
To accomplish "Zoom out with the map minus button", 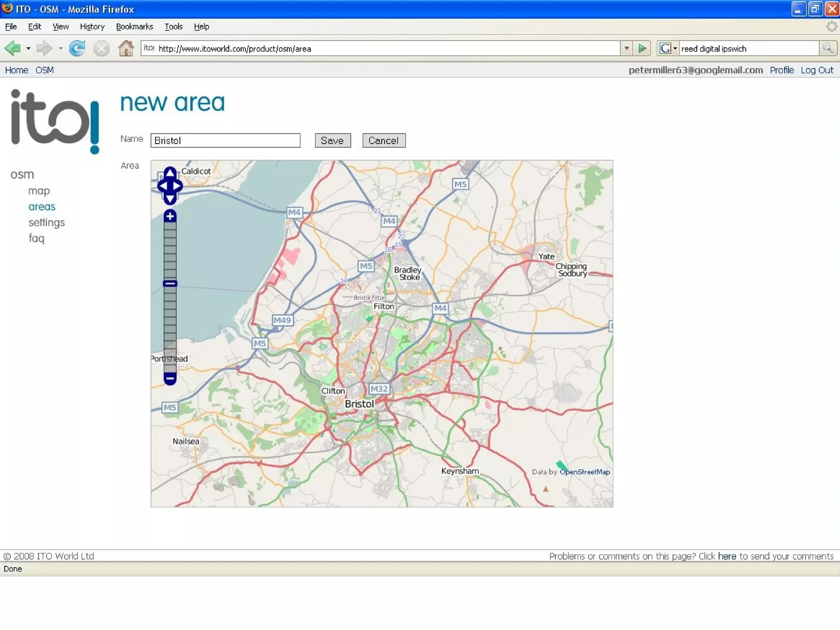I will (x=170, y=378).
